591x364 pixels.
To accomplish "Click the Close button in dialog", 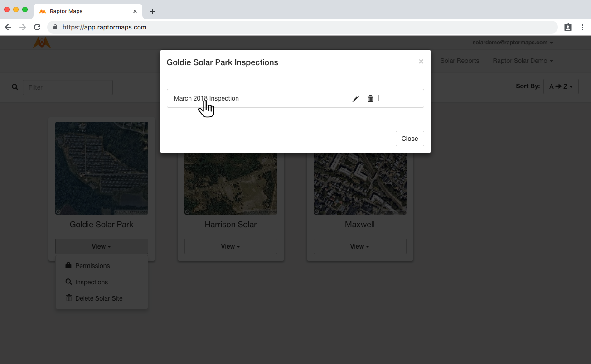I will [x=410, y=139].
